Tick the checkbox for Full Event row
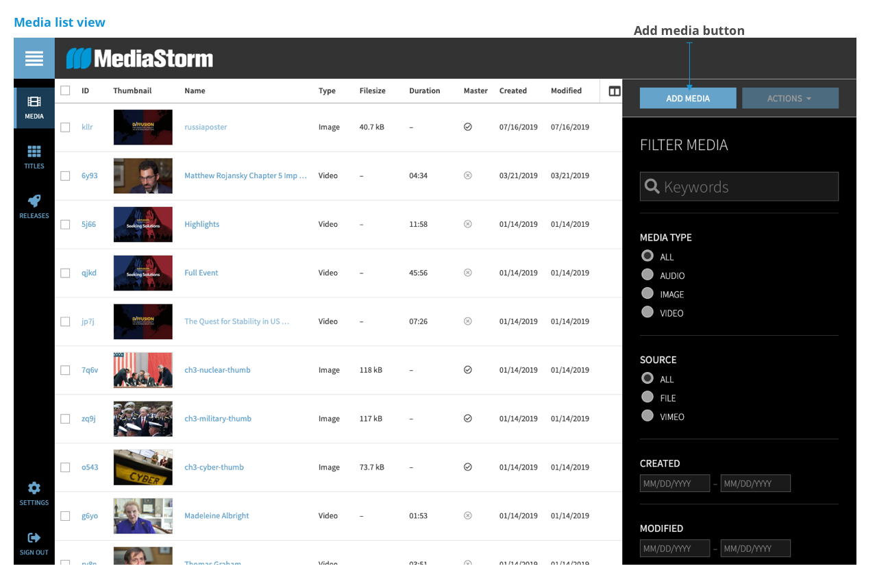The width and height of the screenshot is (877, 588). pyautogui.click(x=65, y=273)
